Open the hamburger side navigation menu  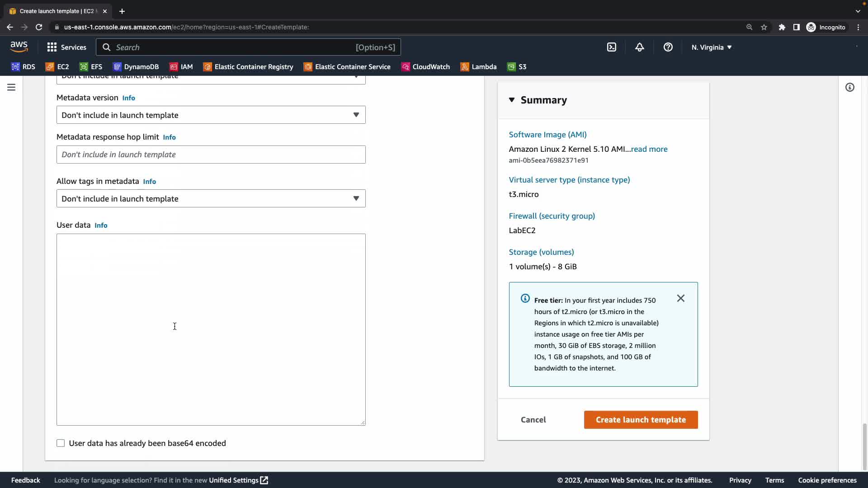(11, 87)
